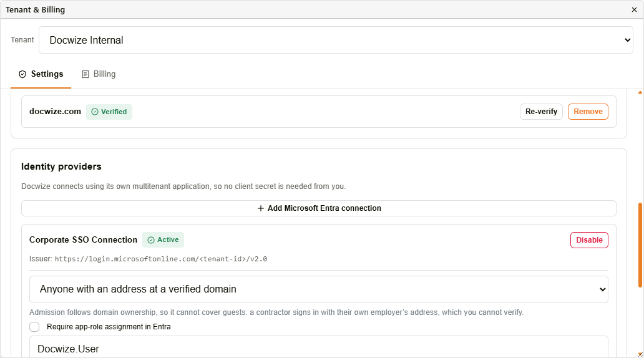Open the verified-domain admission policy dropdown
This screenshot has width=644, height=358.
pos(318,289)
